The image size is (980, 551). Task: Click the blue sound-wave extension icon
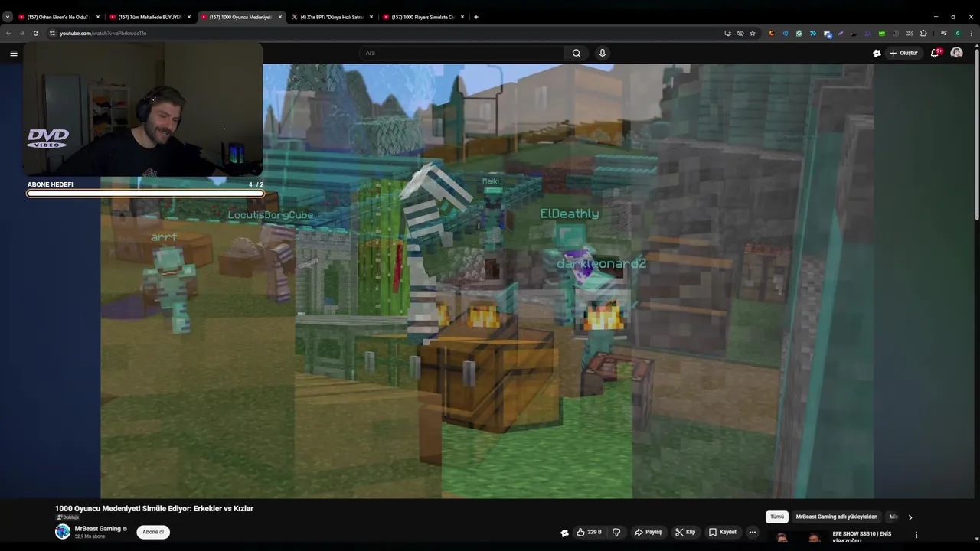785,33
